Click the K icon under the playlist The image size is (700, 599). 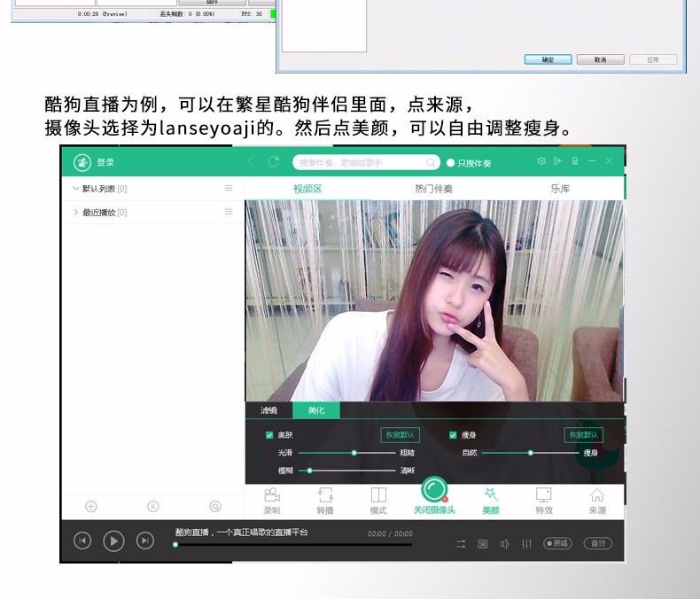coord(153,507)
